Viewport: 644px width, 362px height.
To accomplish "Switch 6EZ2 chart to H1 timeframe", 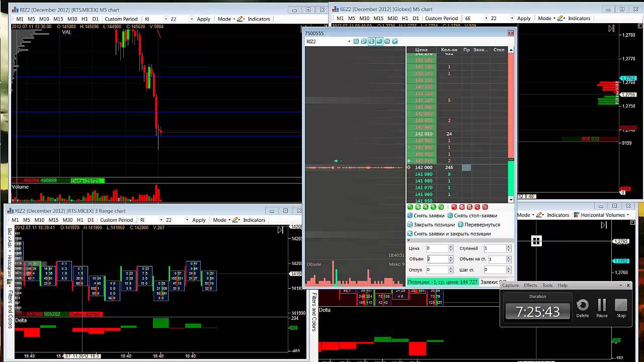I will coord(405,19).
